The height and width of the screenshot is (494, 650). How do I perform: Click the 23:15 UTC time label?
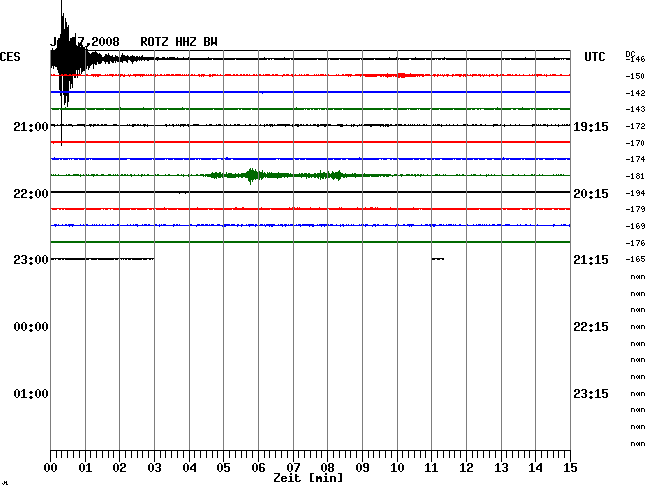pos(591,393)
